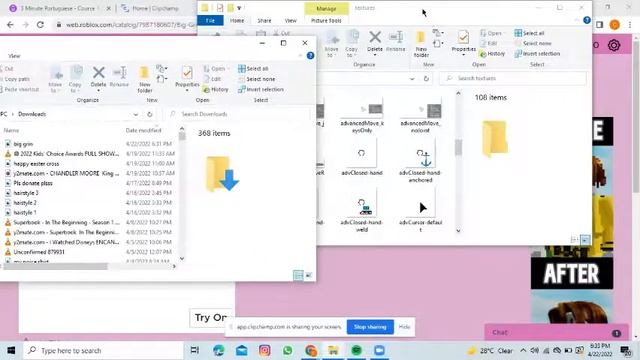Screen dimensions: 640x360
Task: Open Roblox settings gear icon
Action: click(614, 45)
